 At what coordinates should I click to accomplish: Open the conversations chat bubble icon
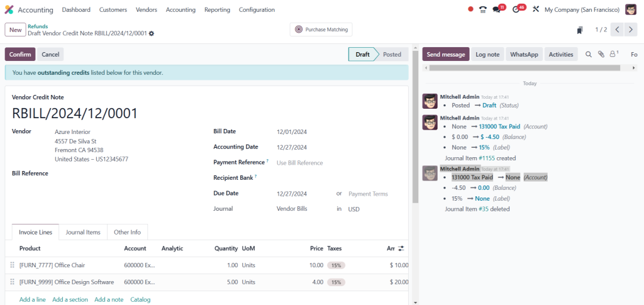[497, 9]
